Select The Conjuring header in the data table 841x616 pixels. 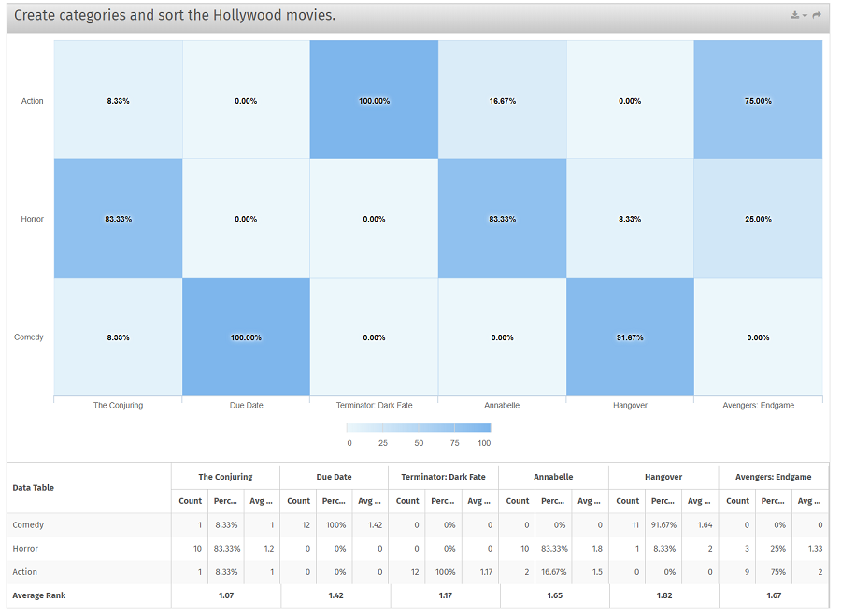(224, 477)
